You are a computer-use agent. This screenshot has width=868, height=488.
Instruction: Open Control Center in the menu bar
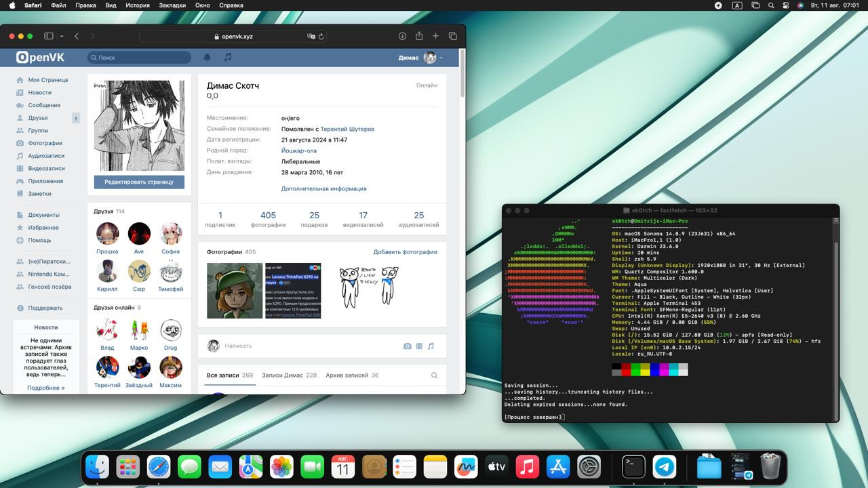click(786, 5)
